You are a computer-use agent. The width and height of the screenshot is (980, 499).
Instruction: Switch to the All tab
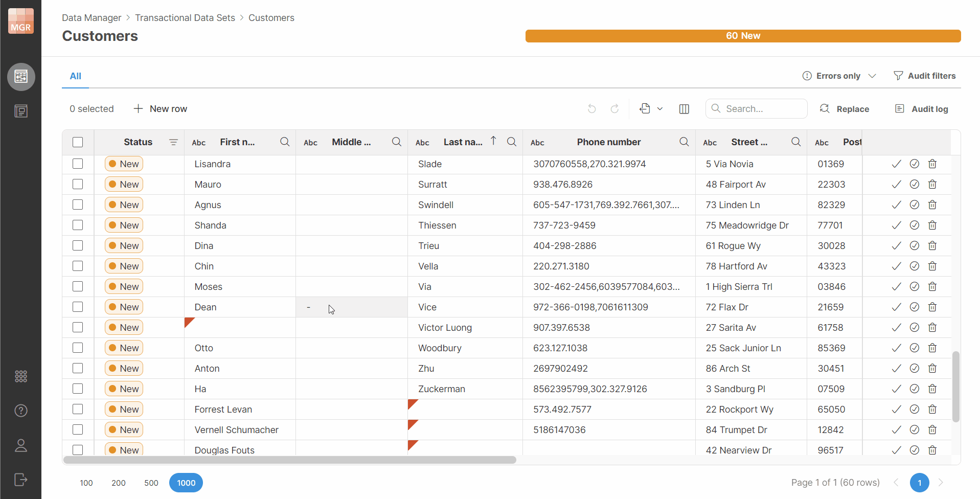[x=75, y=76]
